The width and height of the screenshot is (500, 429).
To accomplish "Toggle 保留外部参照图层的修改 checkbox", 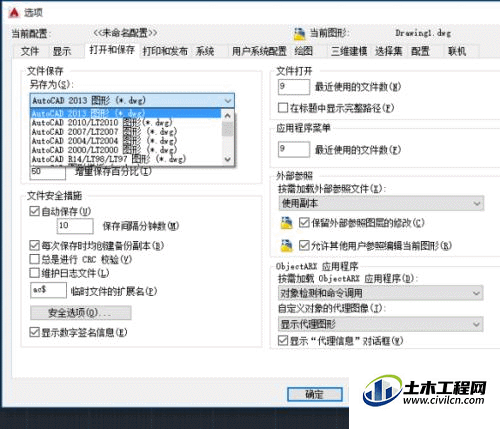I will tap(304, 222).
